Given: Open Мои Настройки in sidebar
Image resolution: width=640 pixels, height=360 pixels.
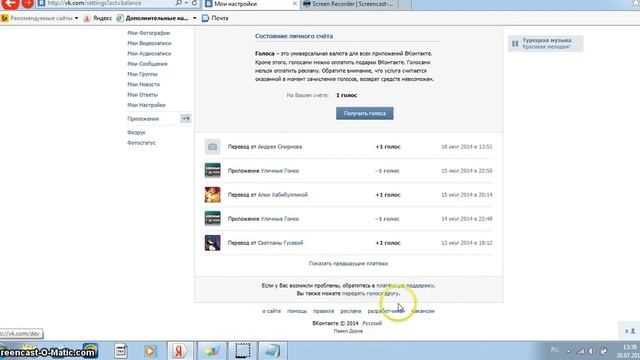Looking at the screenshot, I should 147,105.
